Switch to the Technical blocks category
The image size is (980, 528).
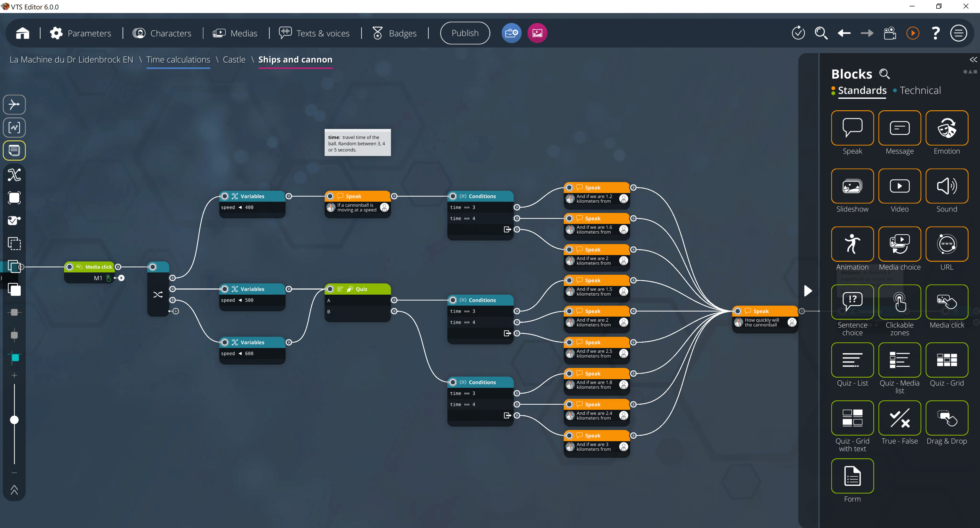920,91
